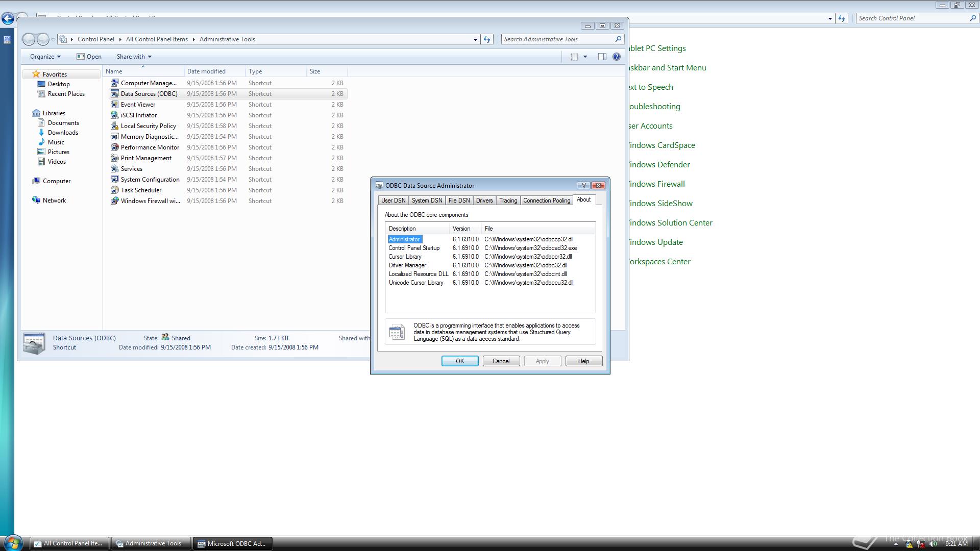The image size is (980, 551).
Task: Select the System Configuration icon
Action: click(x=115, y=179)
